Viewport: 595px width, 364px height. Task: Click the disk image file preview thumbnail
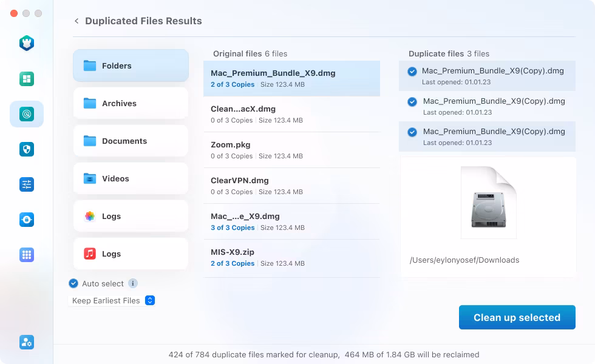pyautogui.click(x=489, y=203)
